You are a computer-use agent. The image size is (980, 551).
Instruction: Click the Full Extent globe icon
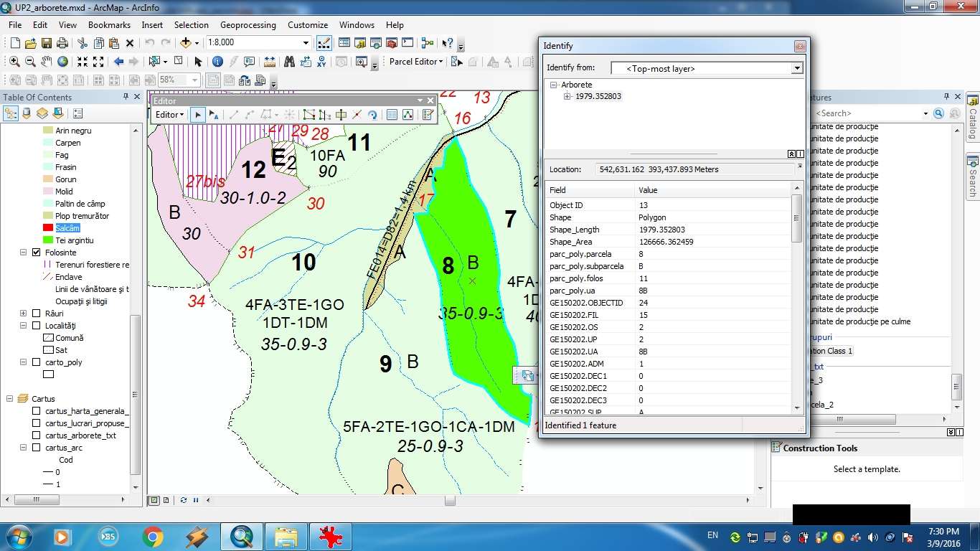pyautogui.click(x=62, y=62)
